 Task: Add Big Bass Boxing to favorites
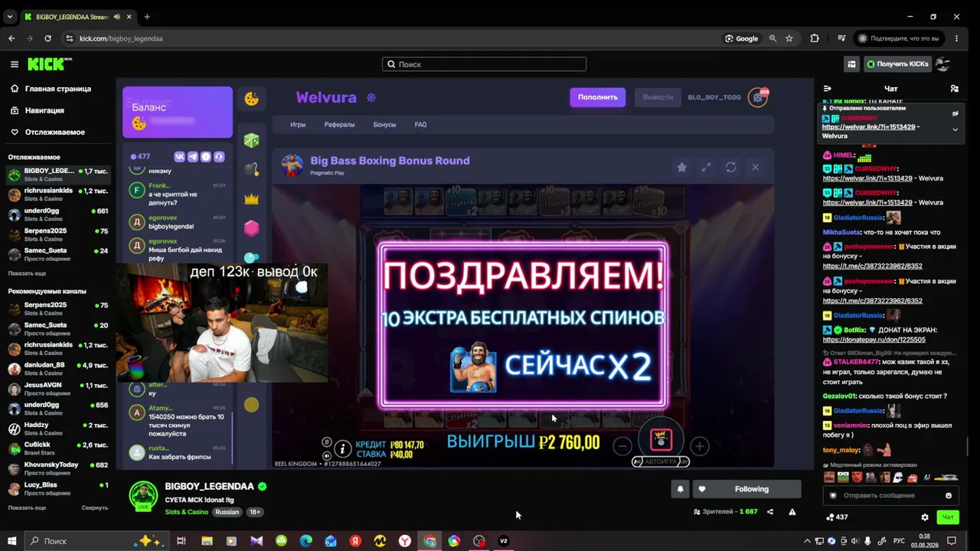(681, 168)
